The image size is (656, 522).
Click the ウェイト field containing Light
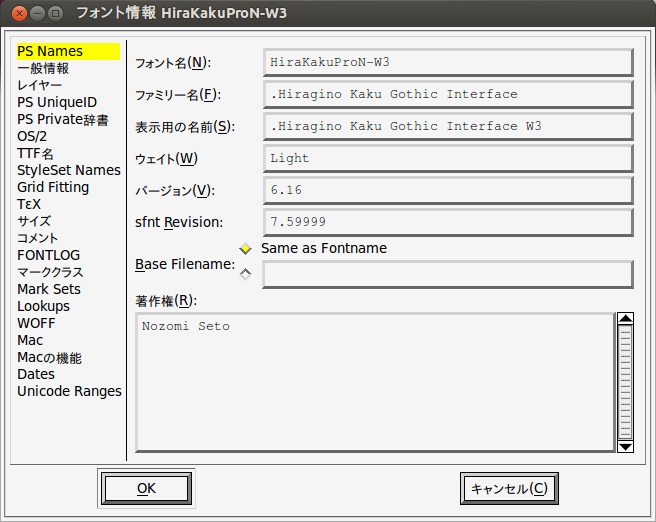[x=448, y=159]
